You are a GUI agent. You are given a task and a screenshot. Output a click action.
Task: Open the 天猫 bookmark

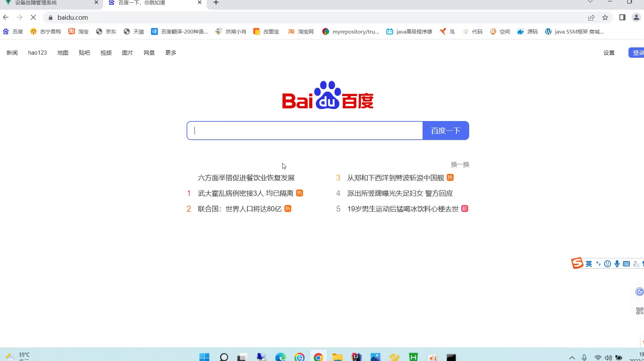[134, 31]
